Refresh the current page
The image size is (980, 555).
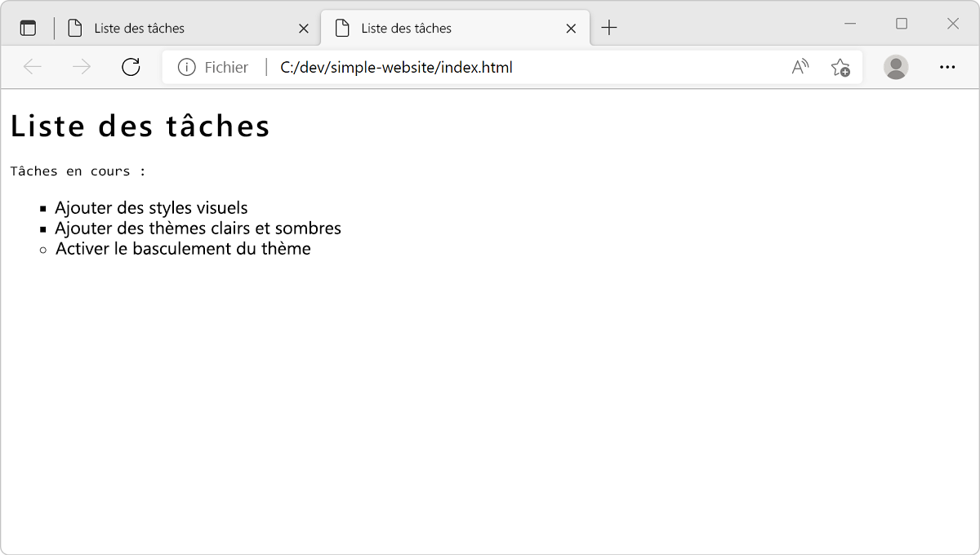click(x=131, y=67)
